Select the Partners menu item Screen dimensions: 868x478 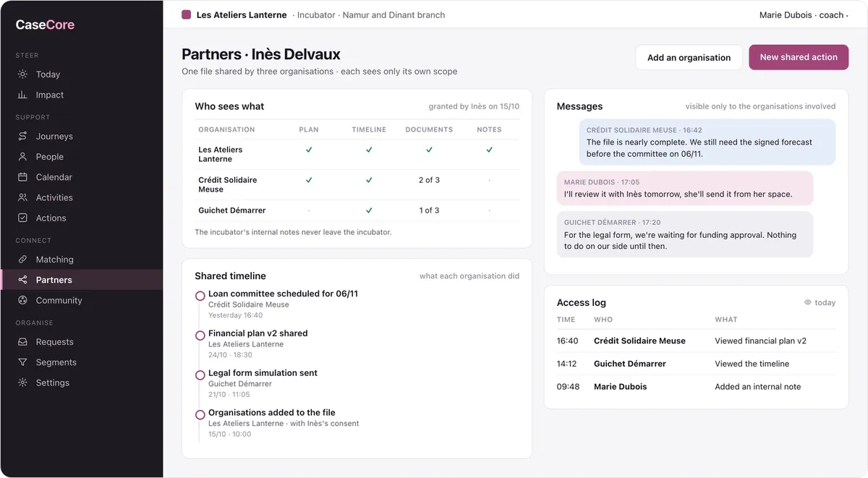(82, 280)
